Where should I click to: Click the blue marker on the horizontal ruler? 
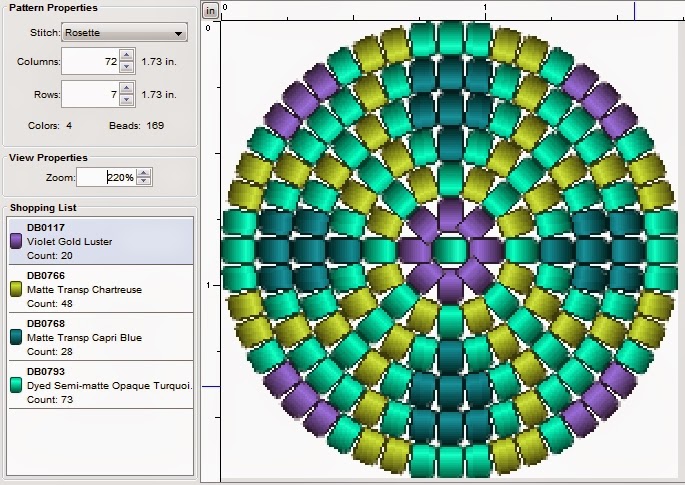[x=634, y=11]
